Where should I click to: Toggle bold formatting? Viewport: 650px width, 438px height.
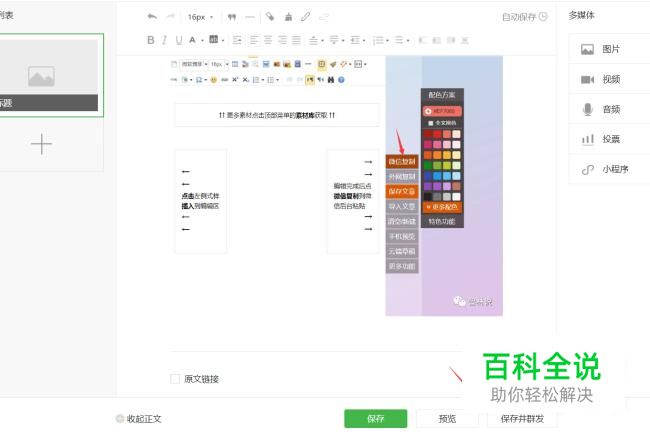(150, 40)
